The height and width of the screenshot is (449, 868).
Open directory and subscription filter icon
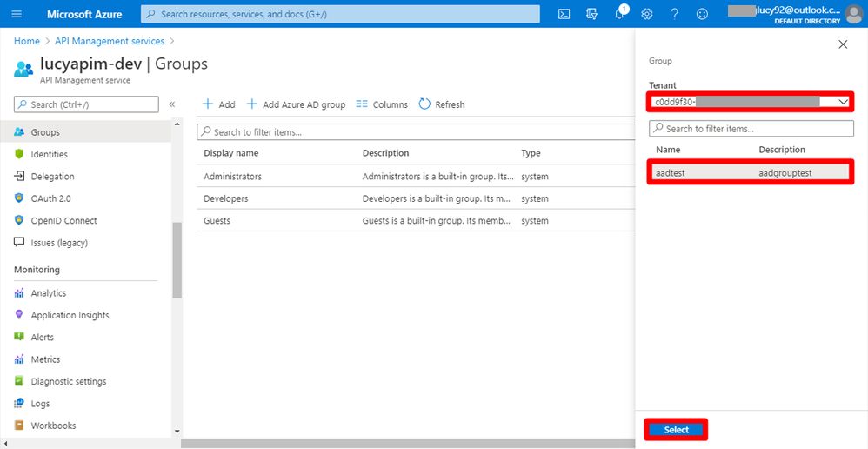[591, 14]
